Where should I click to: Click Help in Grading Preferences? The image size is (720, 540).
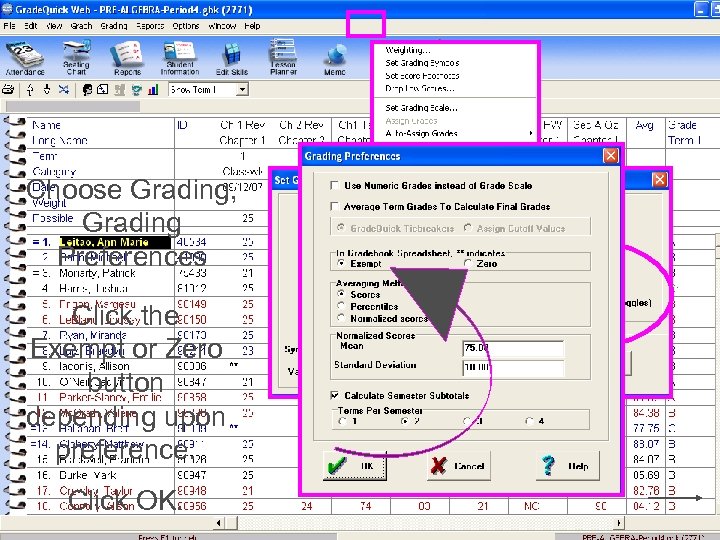tap(568, 466)
